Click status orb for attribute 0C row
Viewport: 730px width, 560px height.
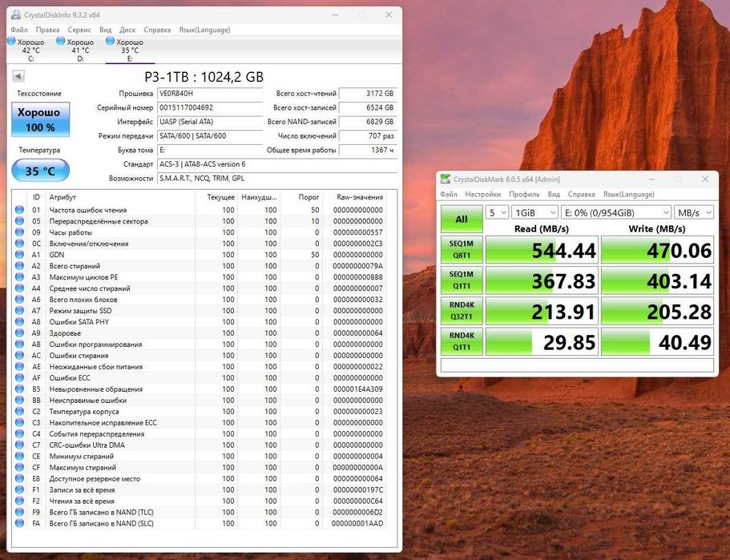pyautogui.click(x=19, y=244)
